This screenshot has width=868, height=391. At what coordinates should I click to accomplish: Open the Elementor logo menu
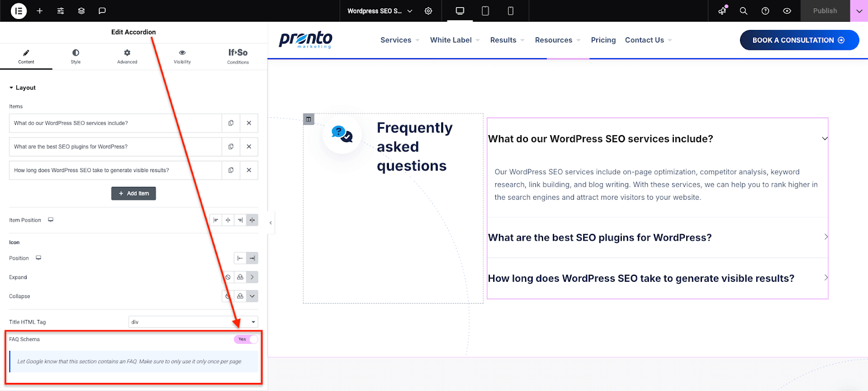point(18,11)
